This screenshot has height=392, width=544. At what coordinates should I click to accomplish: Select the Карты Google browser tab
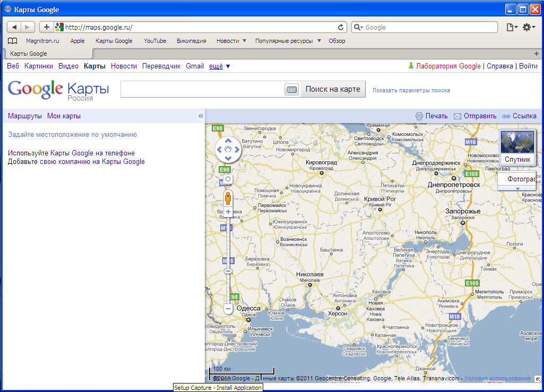[49, 54]
